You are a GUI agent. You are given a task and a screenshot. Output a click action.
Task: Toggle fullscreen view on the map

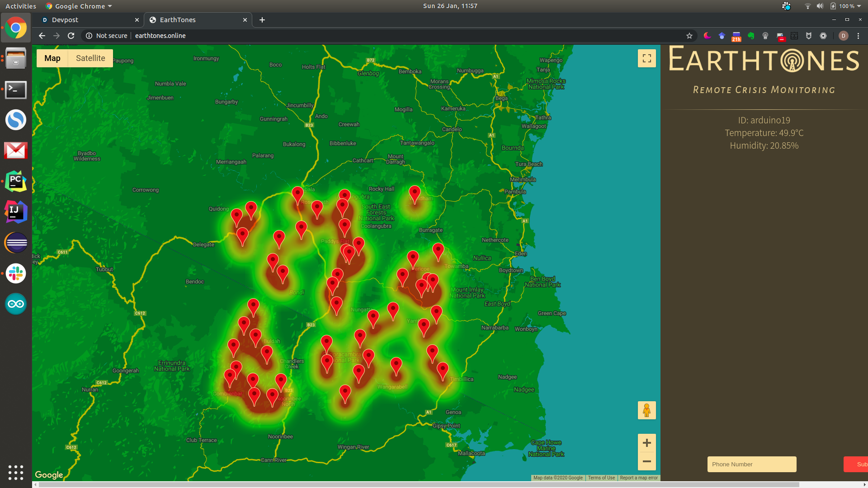point(646,58)
